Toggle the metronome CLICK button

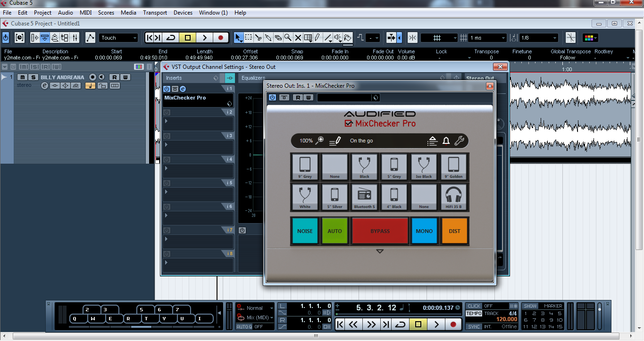coord(474,306)
